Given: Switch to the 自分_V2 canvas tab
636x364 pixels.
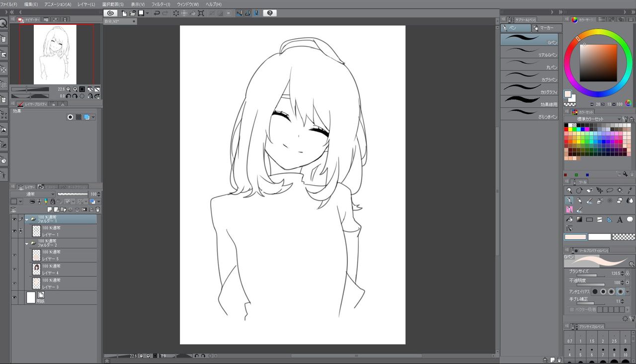Looking at the screenshot, I should tap(120, 21).
